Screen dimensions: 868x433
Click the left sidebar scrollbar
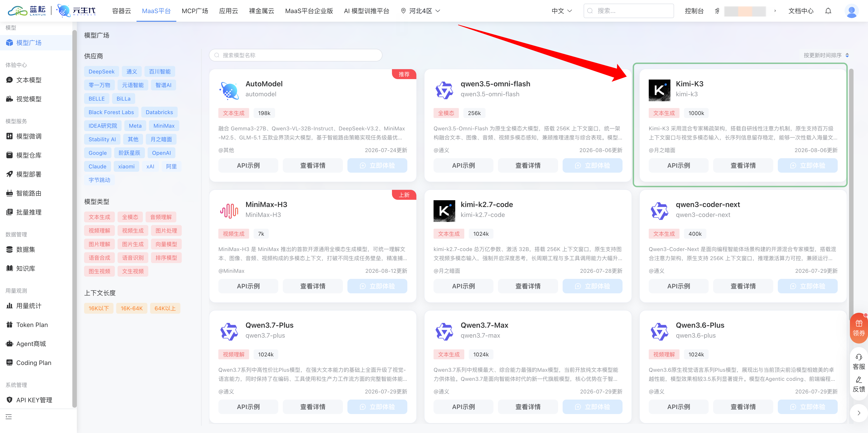74,219
